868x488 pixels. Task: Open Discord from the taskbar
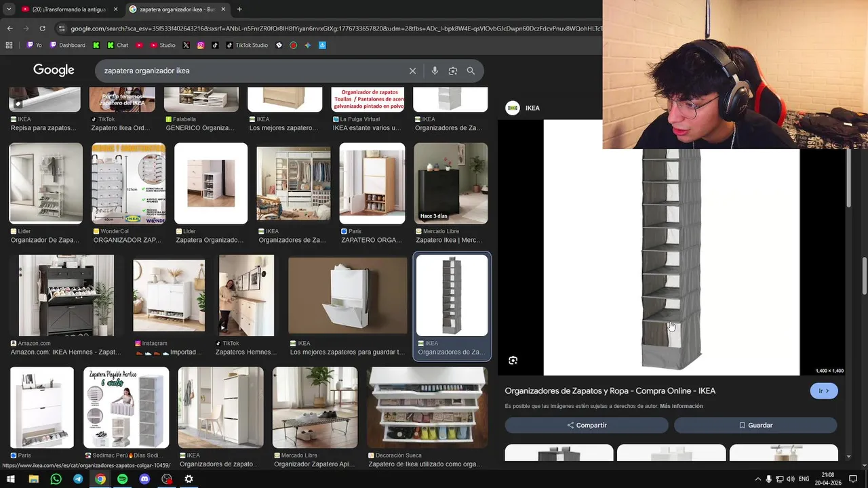(x=144, y=479)
